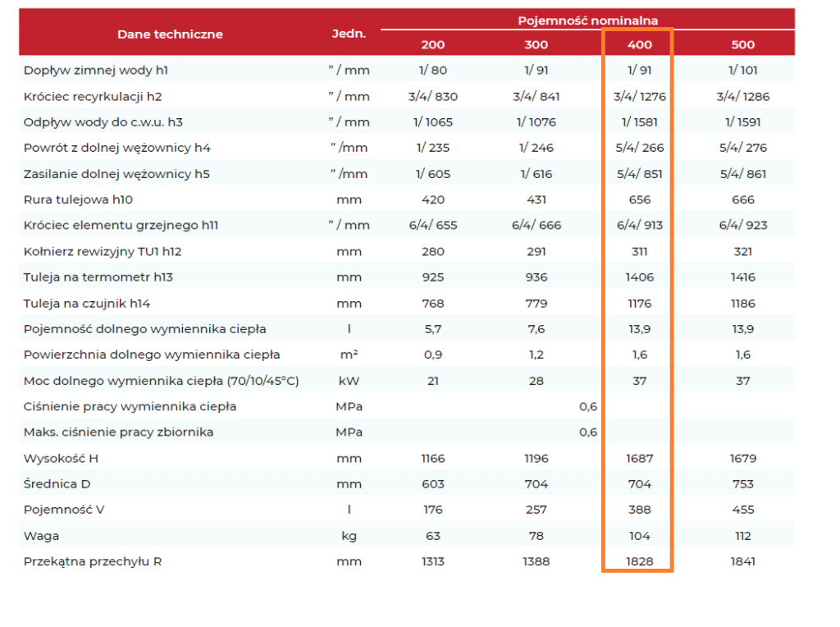Select 'Tuleja na termometr h13' row label

point(98,277)
